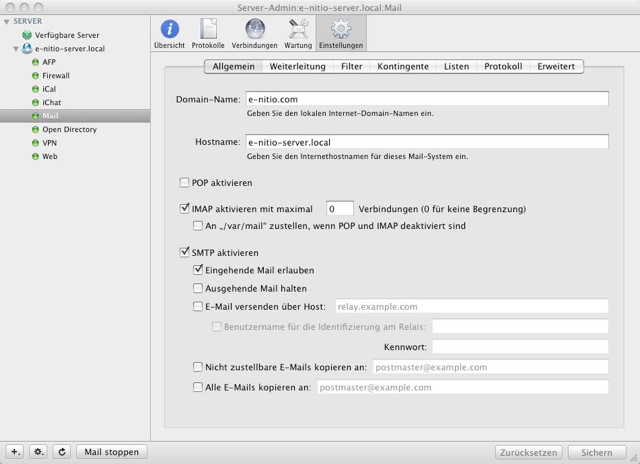Screen dimensions: 640x464
Task: Select Firewall service in sidebar
Action: pyautogui.click(x=58, y=75)
